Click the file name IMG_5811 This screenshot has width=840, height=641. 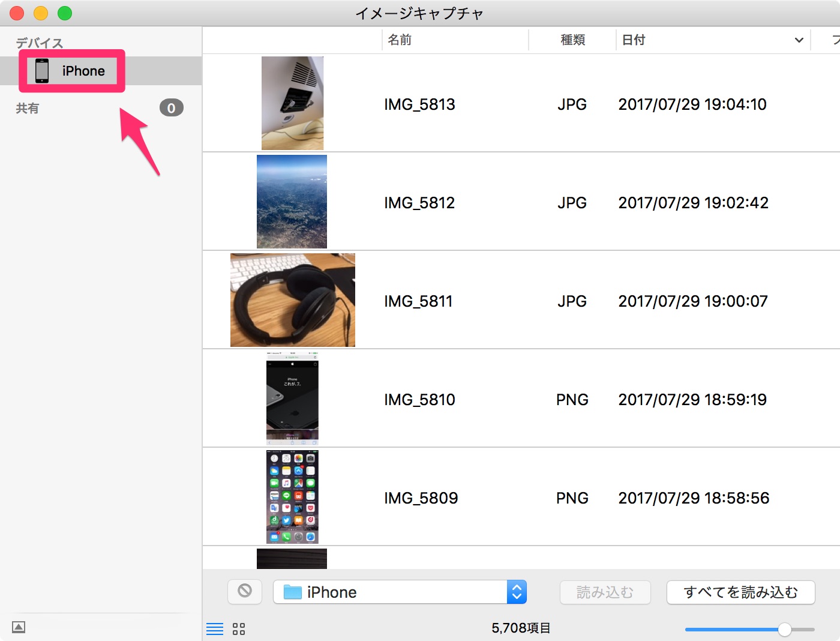pyautogui.click(x=418, y=301)
